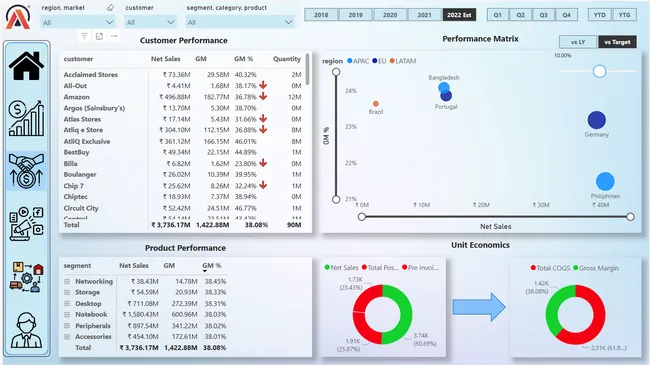Click the BestBuy customer name
Viewport: 650px width, 365px height.
click(76, 152)
